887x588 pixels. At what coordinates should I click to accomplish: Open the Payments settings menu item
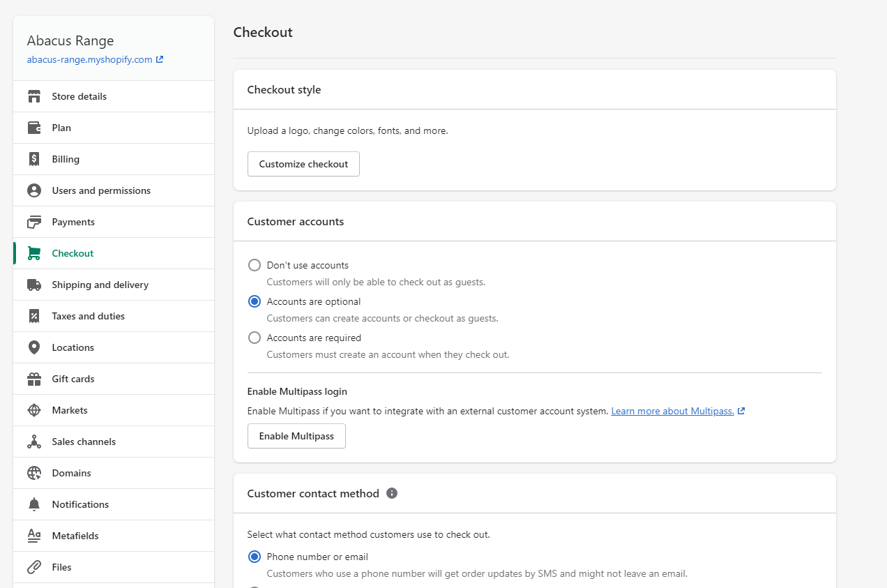pos(73,222)
